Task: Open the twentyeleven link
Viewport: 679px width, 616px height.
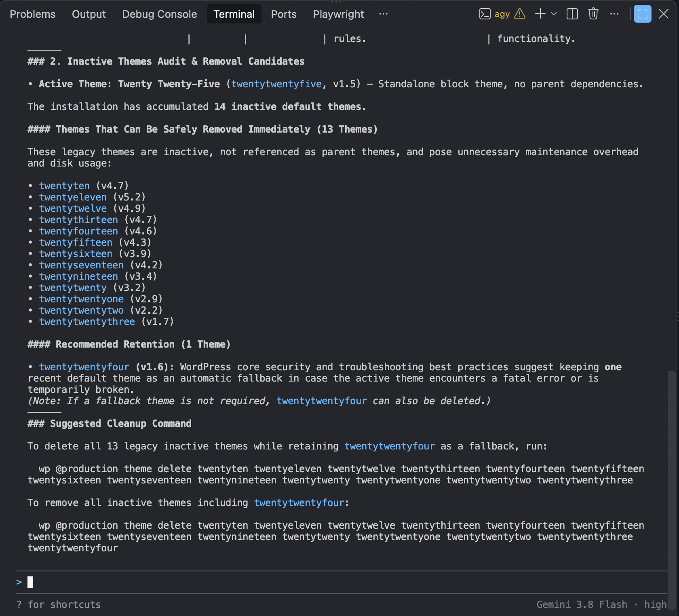Action: click(x=73, y=197)
